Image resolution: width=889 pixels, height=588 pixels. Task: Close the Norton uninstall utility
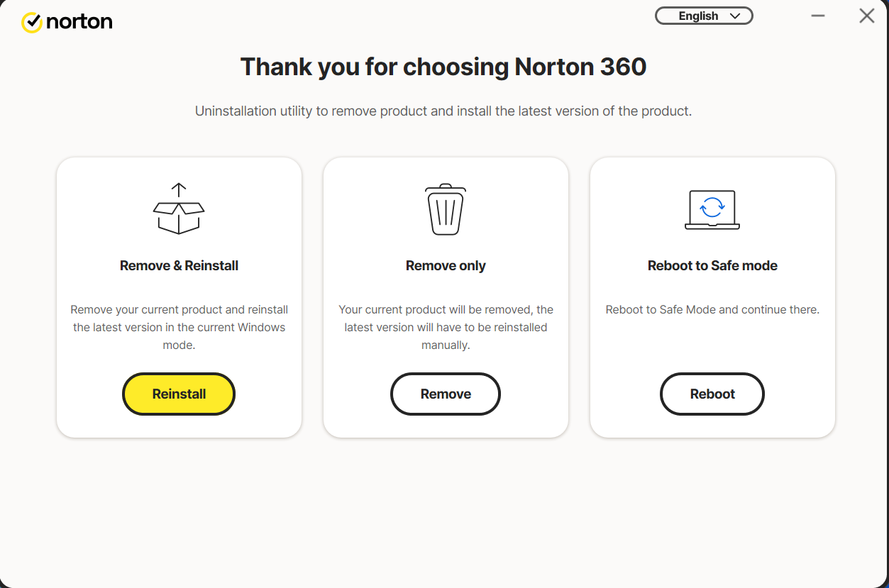point(866,16)
